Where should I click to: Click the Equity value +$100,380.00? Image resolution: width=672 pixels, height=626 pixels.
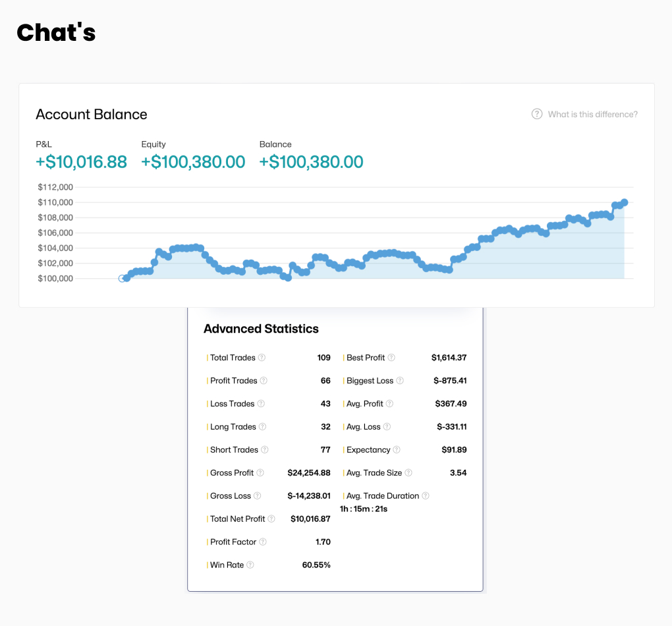click(193, 162)
